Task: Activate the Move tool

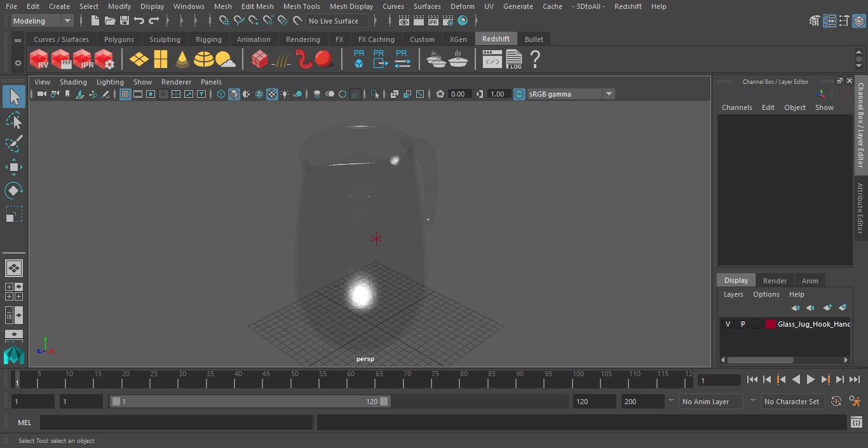Action: coord(13,167)
